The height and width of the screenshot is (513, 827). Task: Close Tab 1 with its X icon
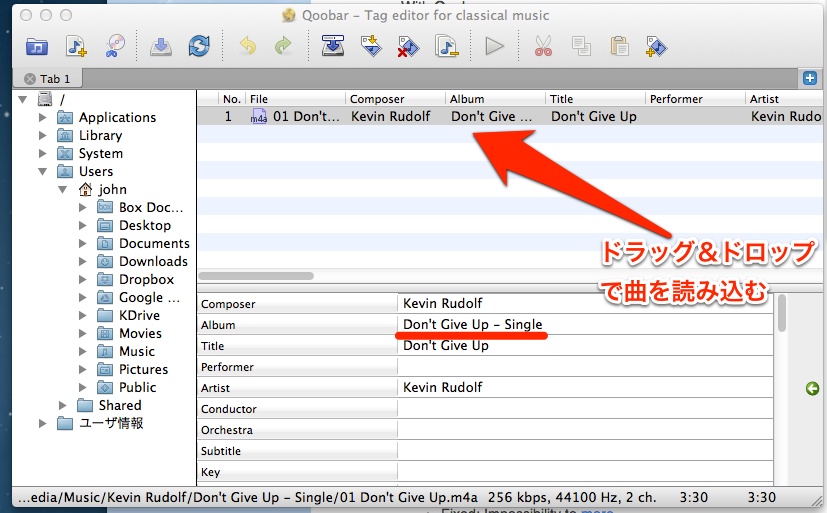tap(30, 79)
